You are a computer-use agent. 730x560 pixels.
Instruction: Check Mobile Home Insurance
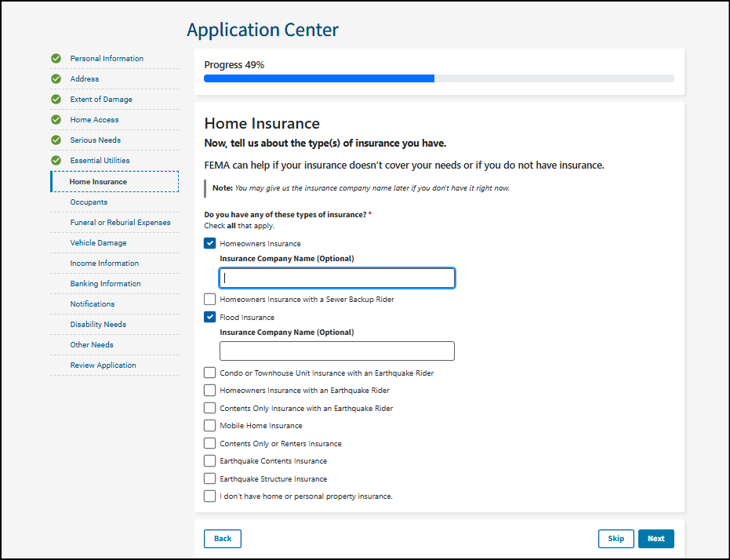(209, 426)
